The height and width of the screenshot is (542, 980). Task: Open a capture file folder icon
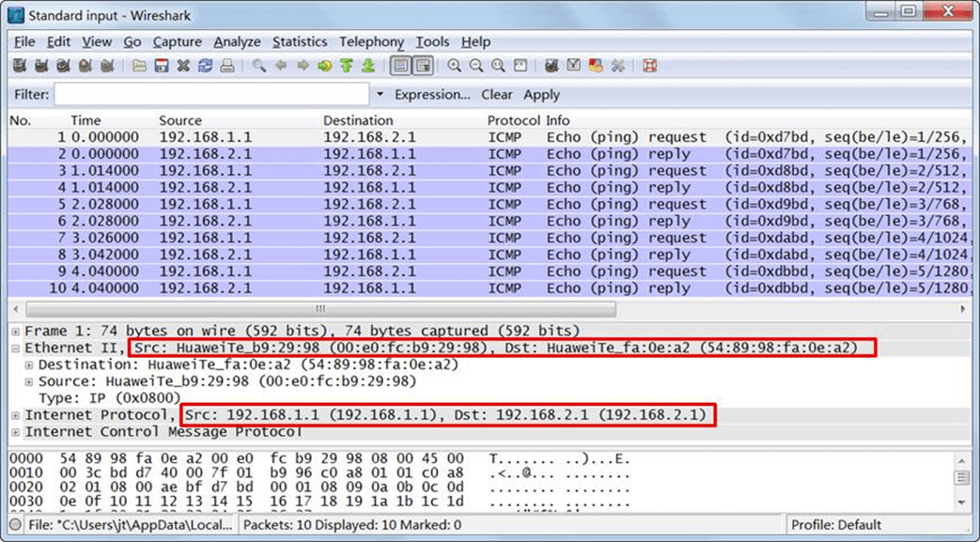[139, 66]
